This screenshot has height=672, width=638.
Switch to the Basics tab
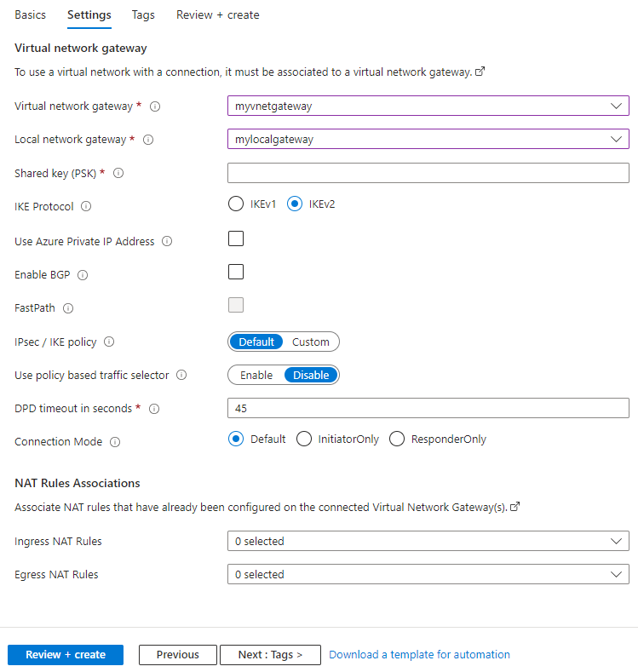point(30,14)
